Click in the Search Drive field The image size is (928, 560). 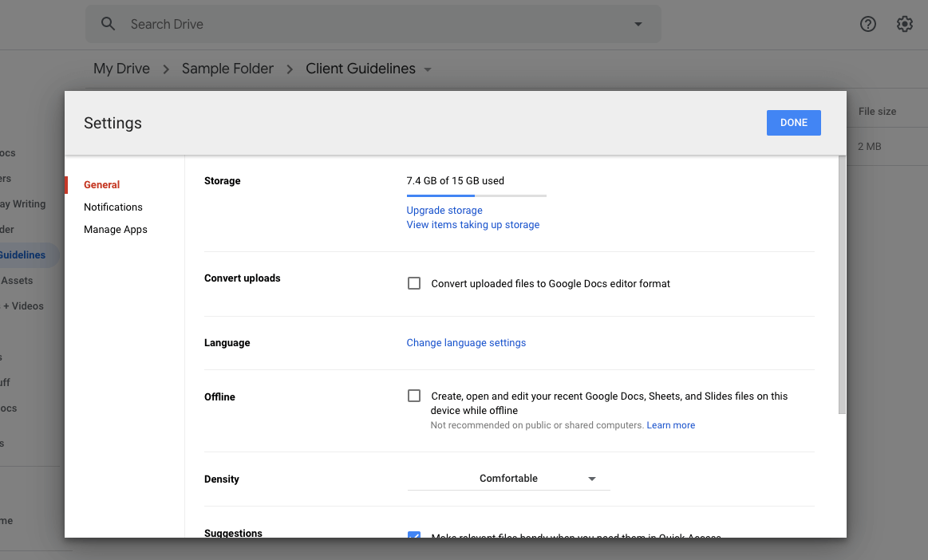click(x=373, y=24)
